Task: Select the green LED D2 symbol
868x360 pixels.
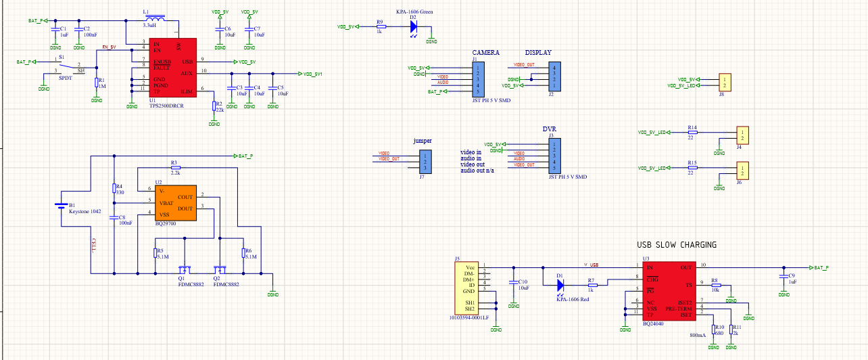Action: (x=413, y=27)
